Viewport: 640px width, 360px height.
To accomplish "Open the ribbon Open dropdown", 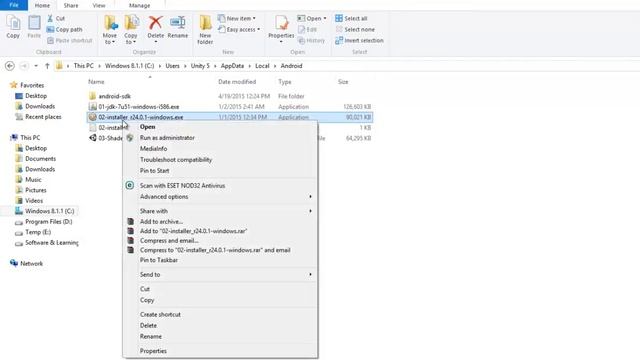I will pyautogui.click(x=312, y=18).
